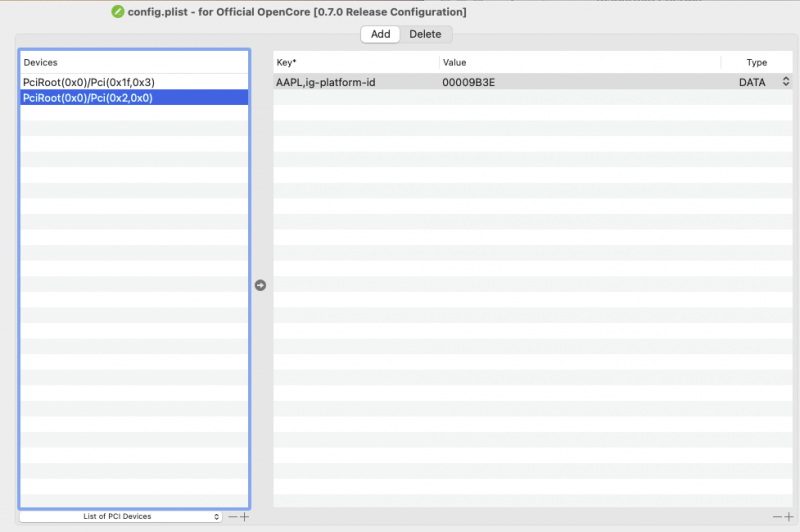Click the Devices column header
Viewport: 800px width, 532px height.
pyautogui.click(x=134, y=62)
